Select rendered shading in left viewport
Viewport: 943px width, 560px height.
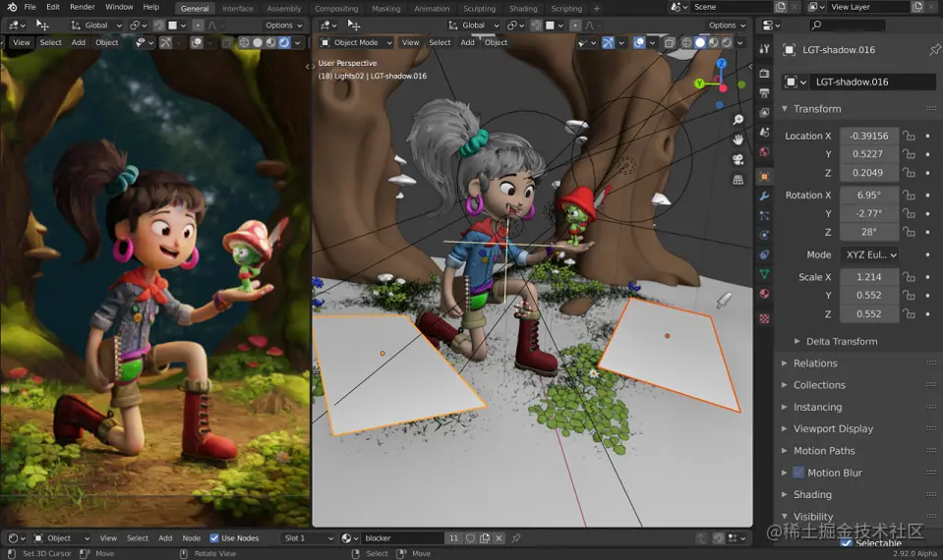pyautogui.click(x=284, y=42)
